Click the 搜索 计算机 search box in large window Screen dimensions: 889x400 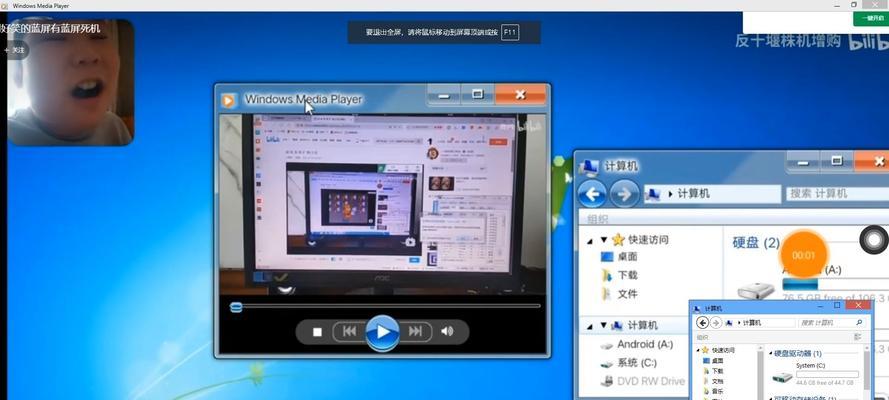pos(837,194)
